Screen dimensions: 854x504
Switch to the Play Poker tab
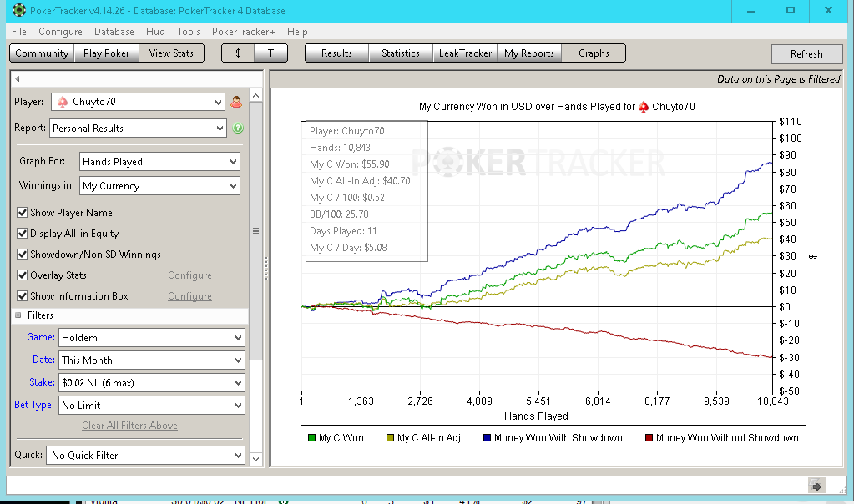[107, 53]
